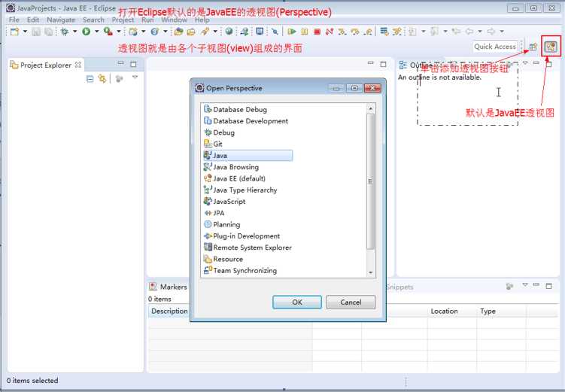Screen dimensions: 565x392
Task: Select the highlighted Java perspective entry
Action: pyautogui.click(x=248, y=155)
